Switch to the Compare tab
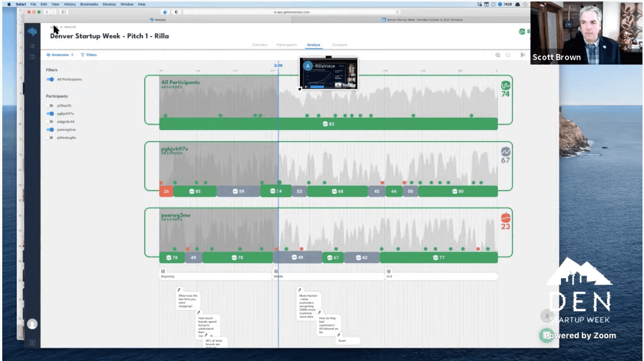 coord(340,45)
